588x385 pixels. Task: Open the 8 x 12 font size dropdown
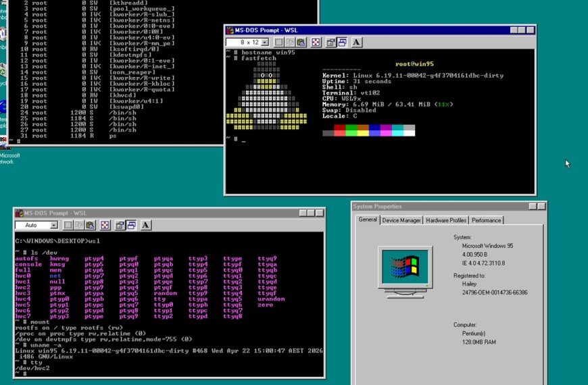265,43
